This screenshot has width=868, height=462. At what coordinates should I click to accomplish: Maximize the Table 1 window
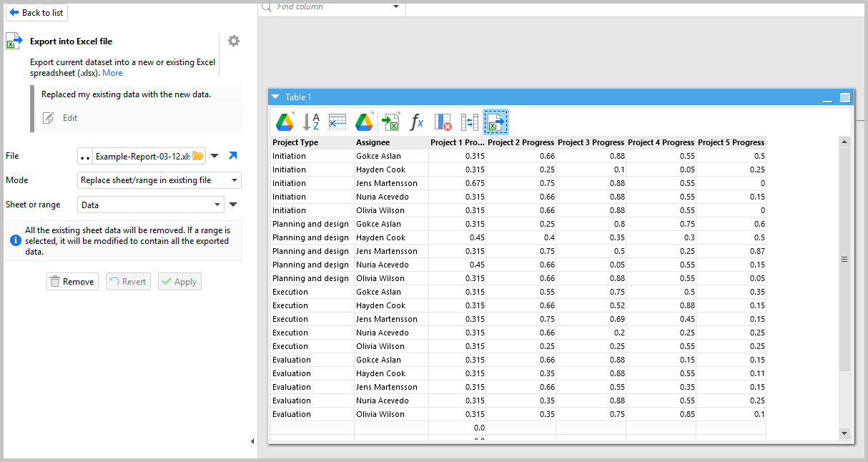coord(845,97)
